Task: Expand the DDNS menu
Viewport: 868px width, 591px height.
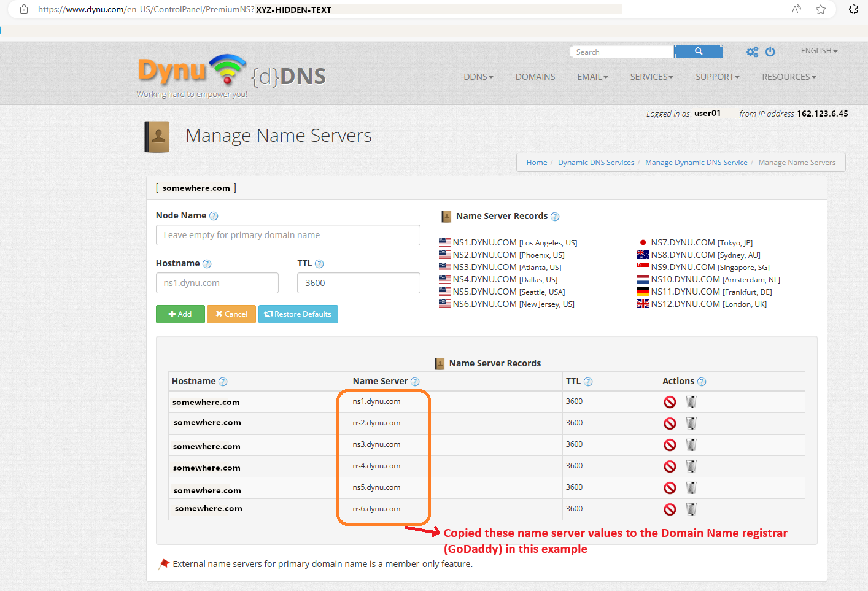Action: (478, 77)
